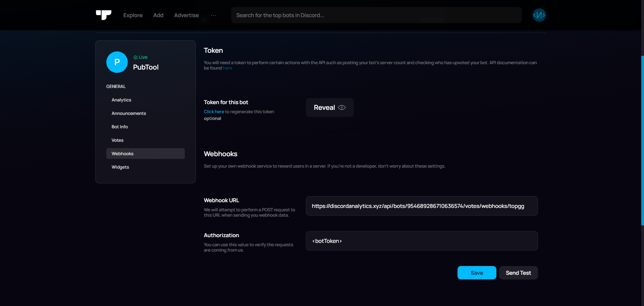The height and width of the screenshot is (306, 644).
Task: Expand the three-dots navigation menu
Action: pos(214,15)
